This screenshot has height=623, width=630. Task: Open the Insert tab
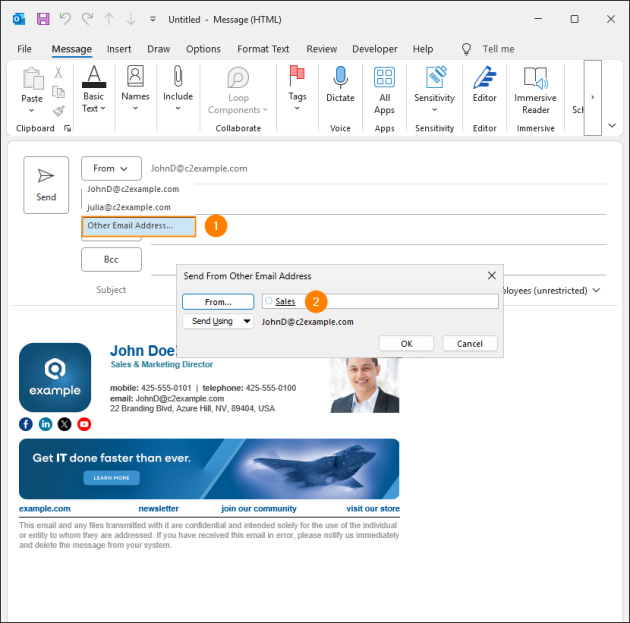119,49
